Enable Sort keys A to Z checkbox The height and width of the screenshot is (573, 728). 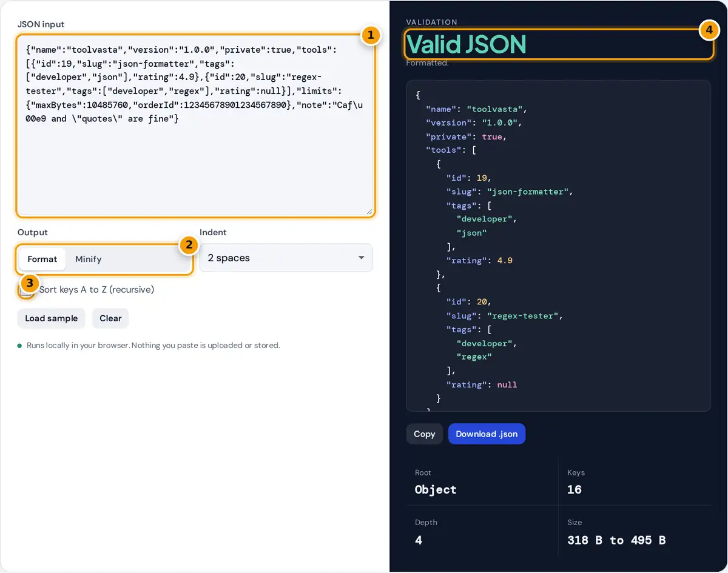pos(25,290)
